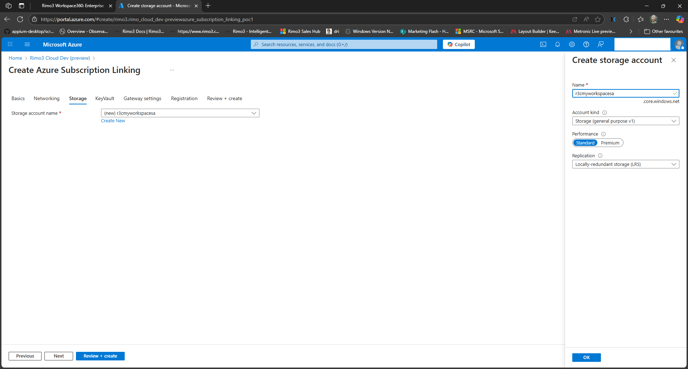688x369 pixels.
Task: Click Azure search resources box
Action: tap(344, 44)
